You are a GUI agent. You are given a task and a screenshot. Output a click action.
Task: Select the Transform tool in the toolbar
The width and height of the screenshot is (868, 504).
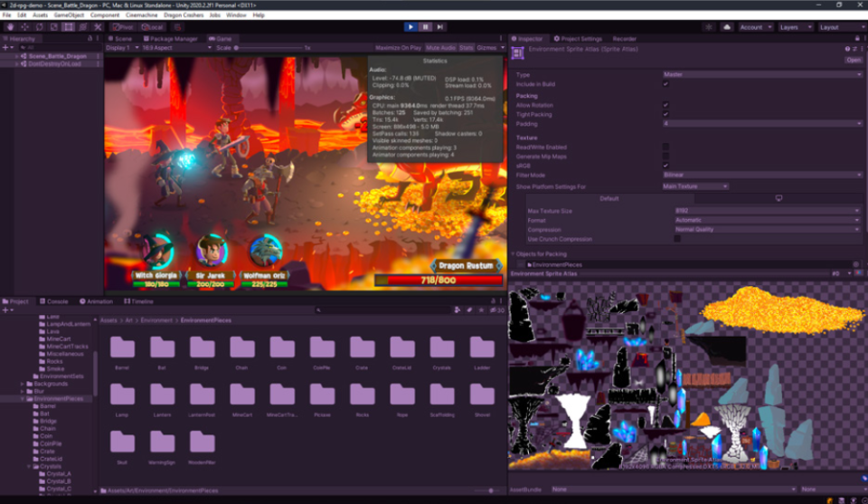(83, 26)
